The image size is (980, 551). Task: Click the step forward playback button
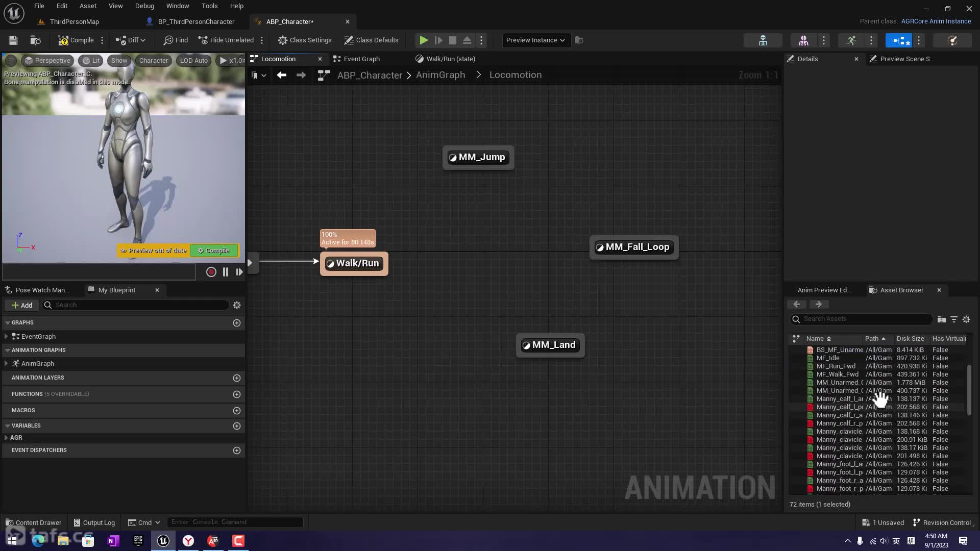pos(239,272)
